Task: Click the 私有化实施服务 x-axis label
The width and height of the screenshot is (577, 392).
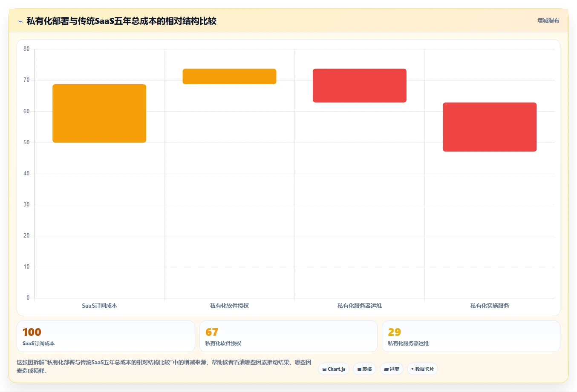Action: pos(490,306)
